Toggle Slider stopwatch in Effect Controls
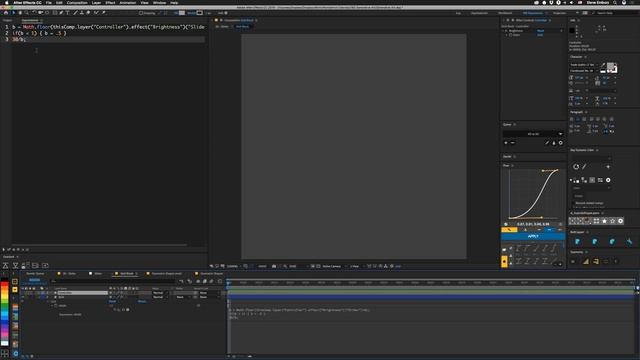 coord(511,35)
